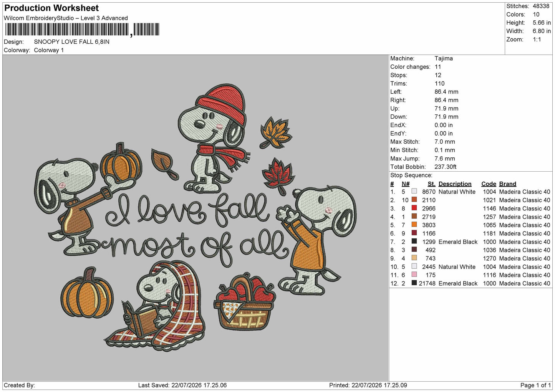555x392 pixels.
Task: Click the Code column header
Action: [489, 184]
